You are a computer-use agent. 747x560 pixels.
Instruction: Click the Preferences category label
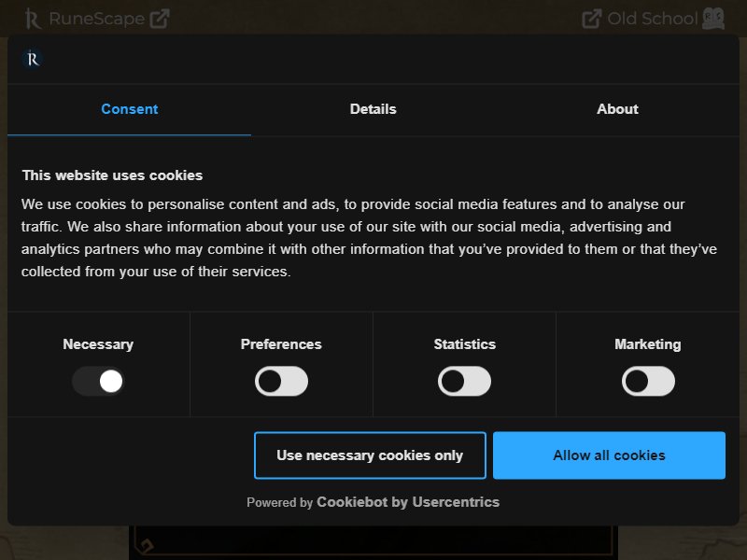(281, 344)
